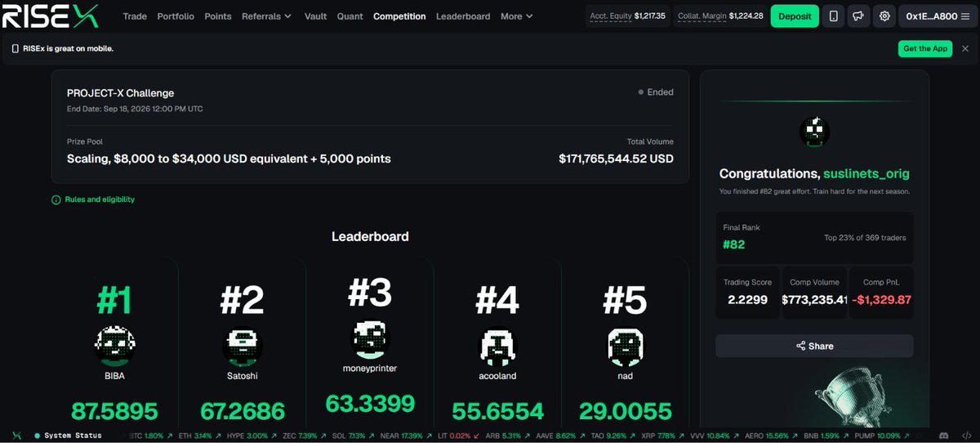Viewport: 980px width, 443px height.
Task: Open the Leaderboard nav item
Action: [463, 16]
